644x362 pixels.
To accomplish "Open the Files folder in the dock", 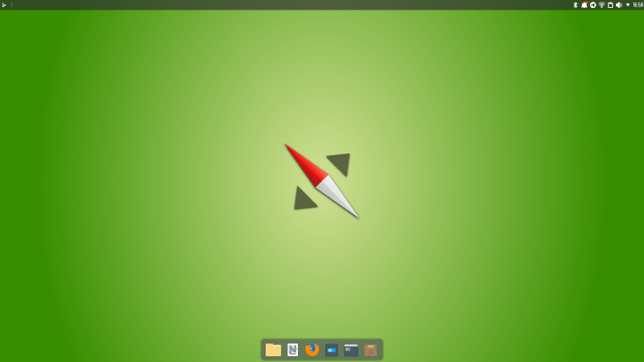I will tap(274, 350).
